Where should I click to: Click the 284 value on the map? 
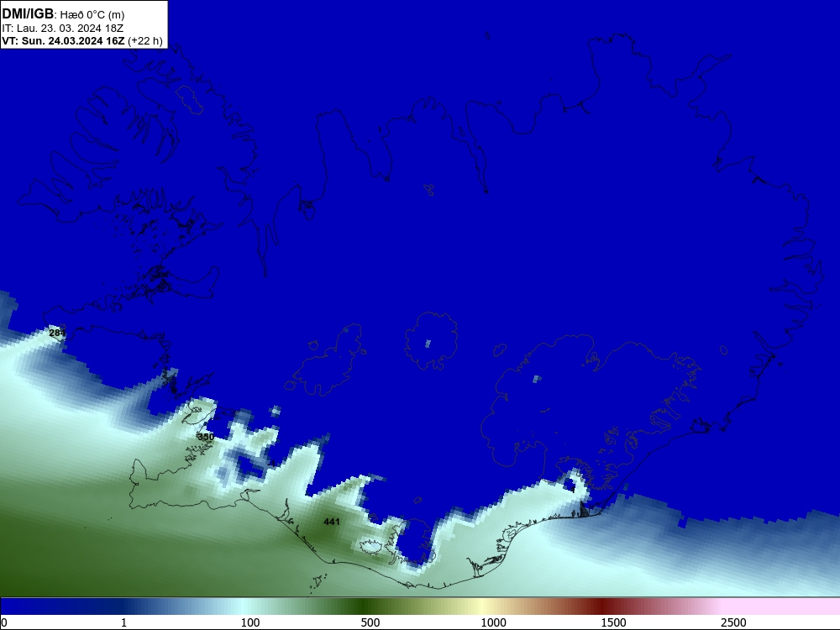click(57, 333)
